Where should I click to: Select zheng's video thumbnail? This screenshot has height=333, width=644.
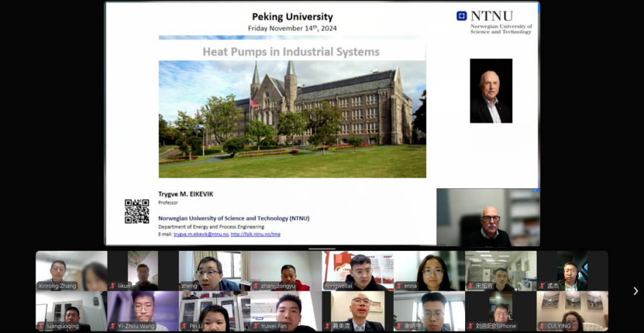coord(215,271)
